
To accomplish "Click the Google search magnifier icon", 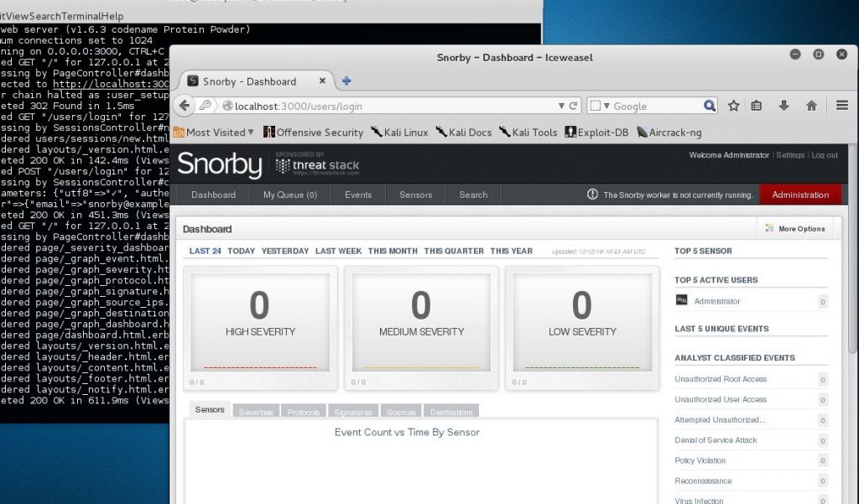I will tap(709, 106).
